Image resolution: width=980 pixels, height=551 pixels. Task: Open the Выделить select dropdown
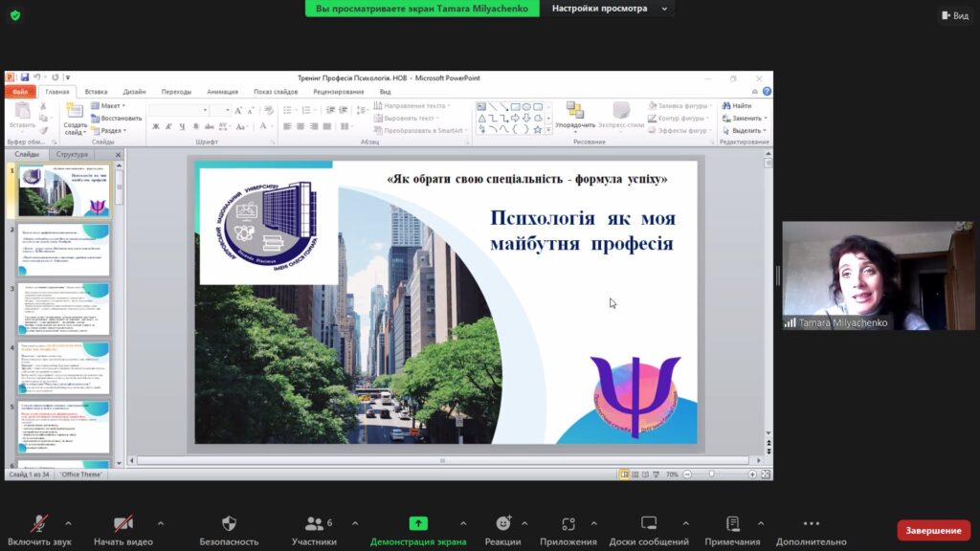745,130
